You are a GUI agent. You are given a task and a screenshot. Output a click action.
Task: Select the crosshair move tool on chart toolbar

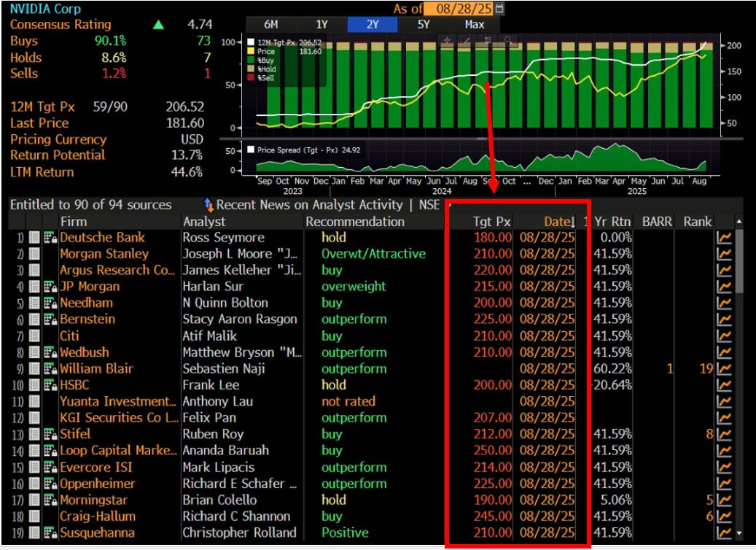(x=448, y=41)
